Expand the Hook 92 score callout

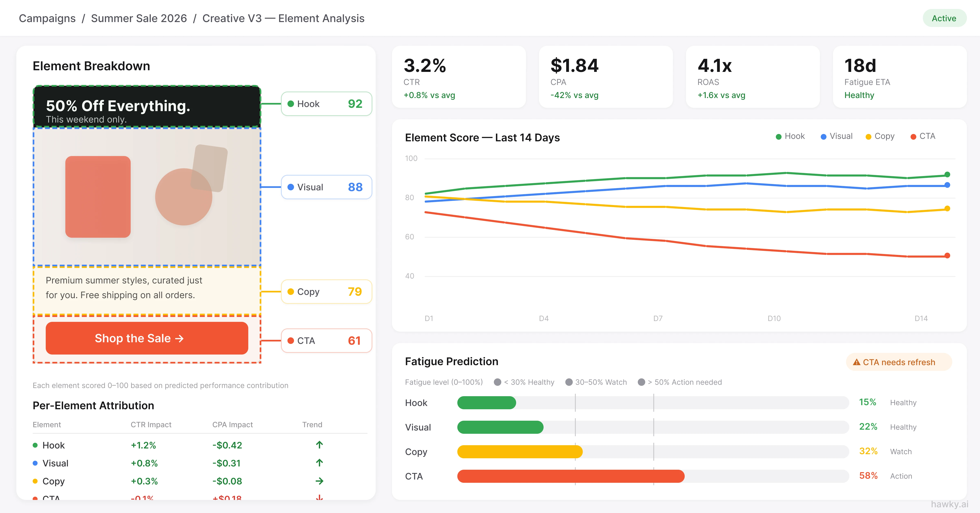pyautogui.click(x=326, y=104)
